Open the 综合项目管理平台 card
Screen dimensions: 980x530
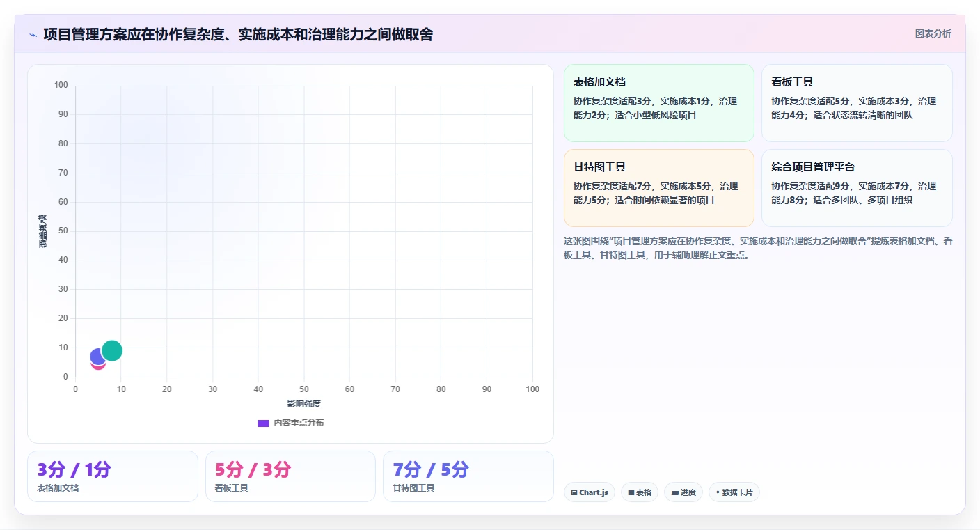pyautogui.click(x=857, y=188)
